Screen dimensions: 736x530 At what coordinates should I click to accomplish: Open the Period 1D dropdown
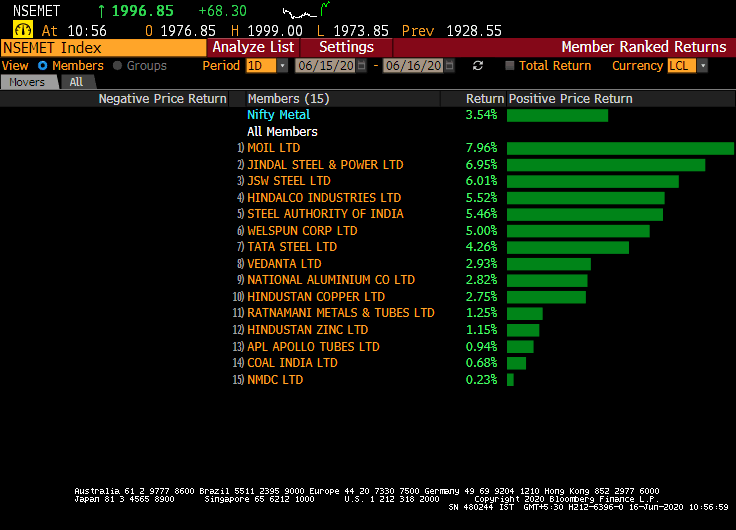click(x=282, y=66)
